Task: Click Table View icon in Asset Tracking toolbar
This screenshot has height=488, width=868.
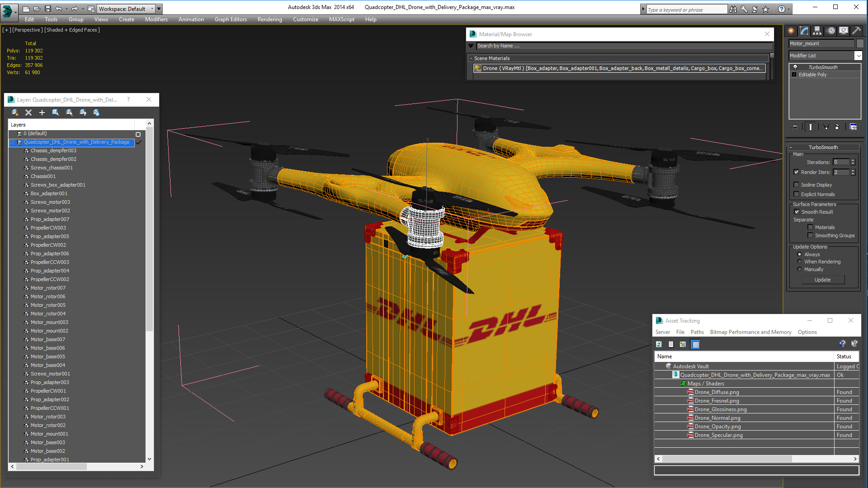Action: click(696, 344)
